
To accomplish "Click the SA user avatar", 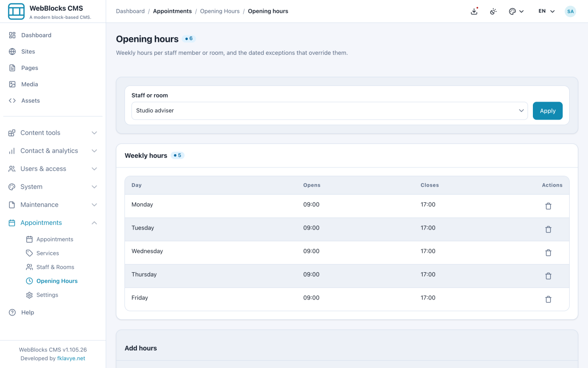I will click(x=571, y=11).
